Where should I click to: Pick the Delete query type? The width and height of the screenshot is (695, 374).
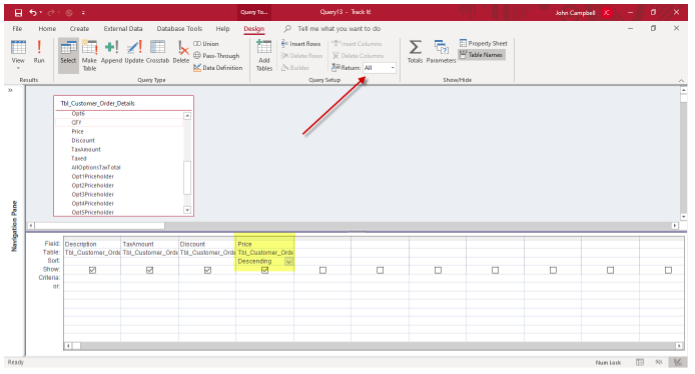pyautogui.click(x=181, y=51)
